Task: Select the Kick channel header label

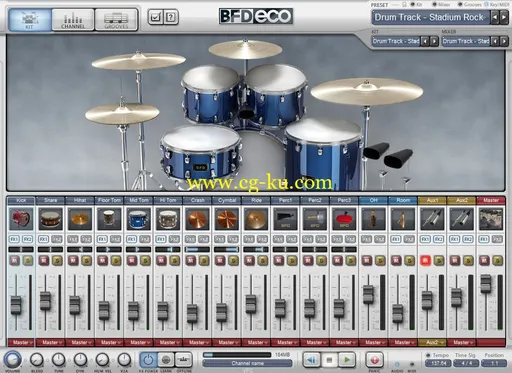Action: 21,200
